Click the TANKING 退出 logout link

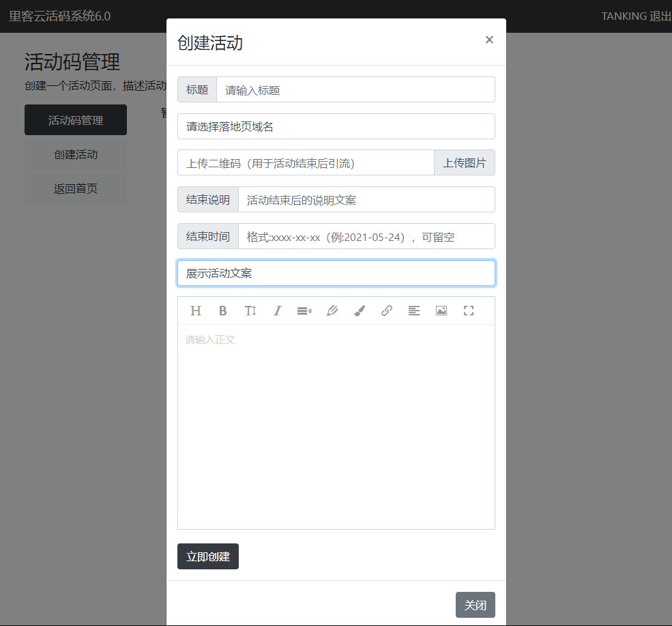tap(637, 16)
